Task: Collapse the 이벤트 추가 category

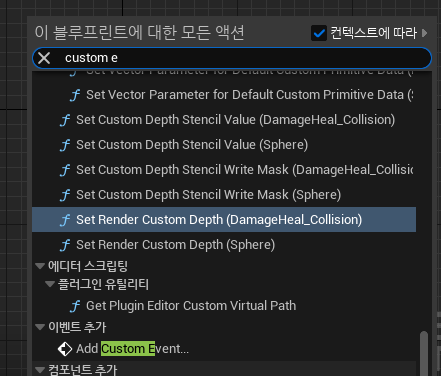Action: coord(40,327)
